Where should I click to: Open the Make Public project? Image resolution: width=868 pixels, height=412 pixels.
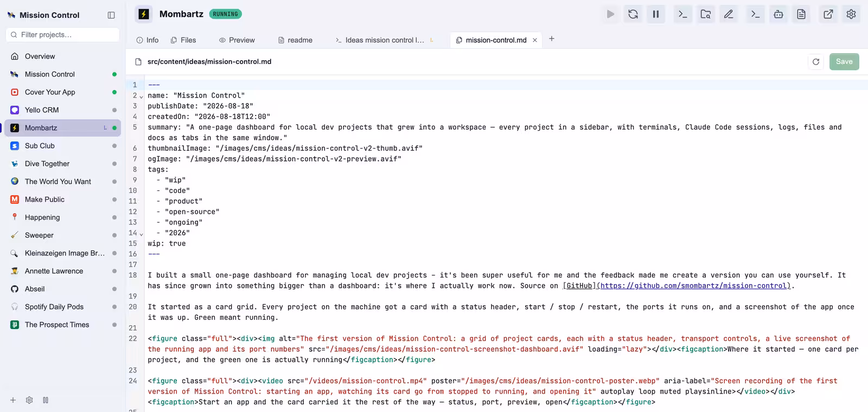(62, 199)
